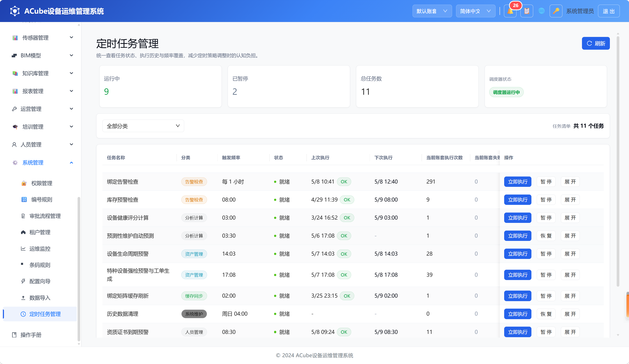Open 操作手册 menu item
Image resolution: width=629 pixels, height=364 pixels.
[40, 335]
